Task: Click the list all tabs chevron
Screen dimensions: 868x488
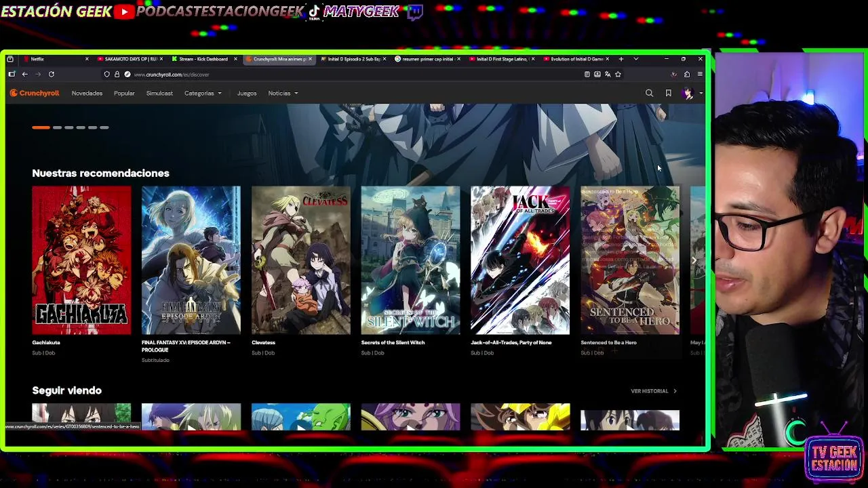Action: click(x=635, y=59)
